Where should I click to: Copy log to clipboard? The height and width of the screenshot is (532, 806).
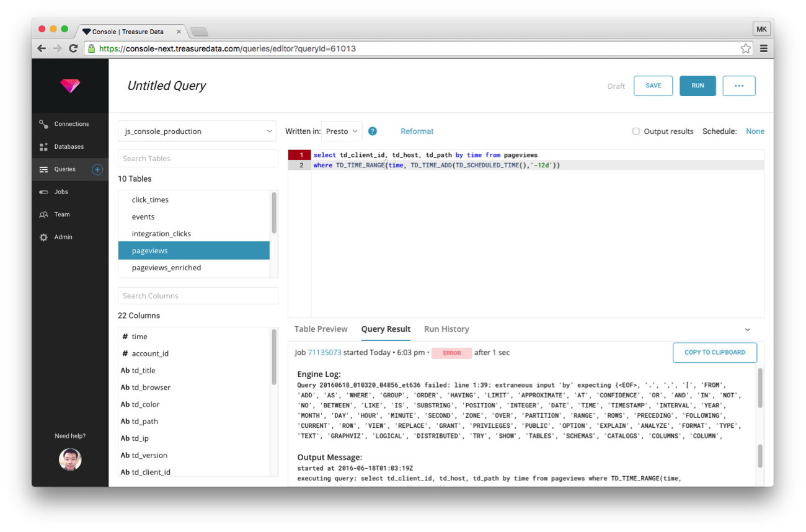(715, 352)
